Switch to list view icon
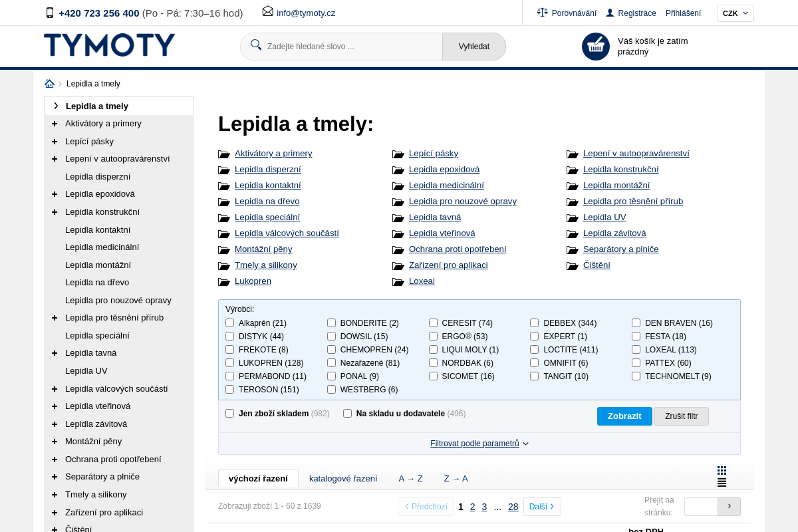This screenshot has width=798, height=532. pyautogui.click(x=722, y=482)
